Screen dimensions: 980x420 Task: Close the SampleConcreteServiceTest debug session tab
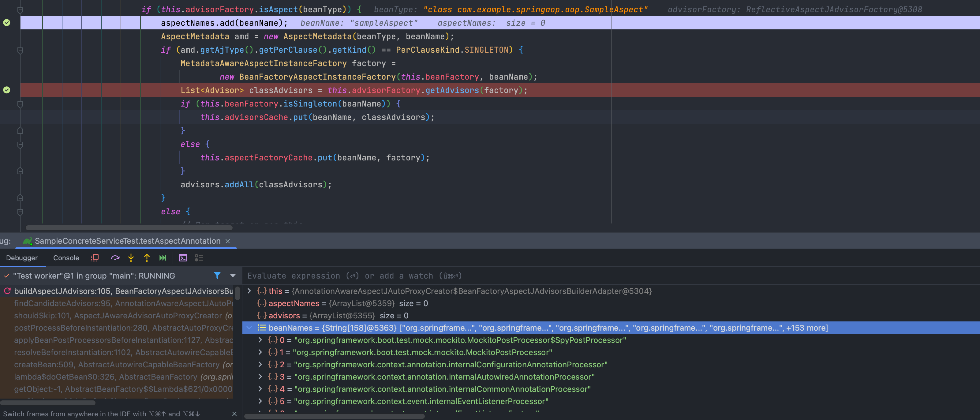(x=227, y=241)
